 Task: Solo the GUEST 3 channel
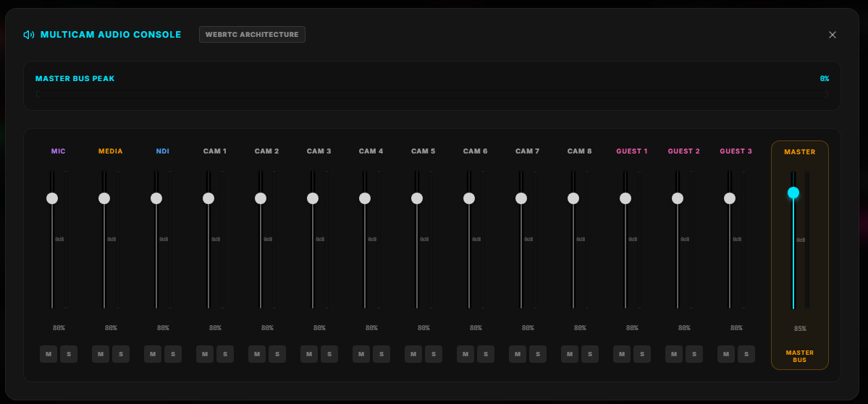point(746,354)
